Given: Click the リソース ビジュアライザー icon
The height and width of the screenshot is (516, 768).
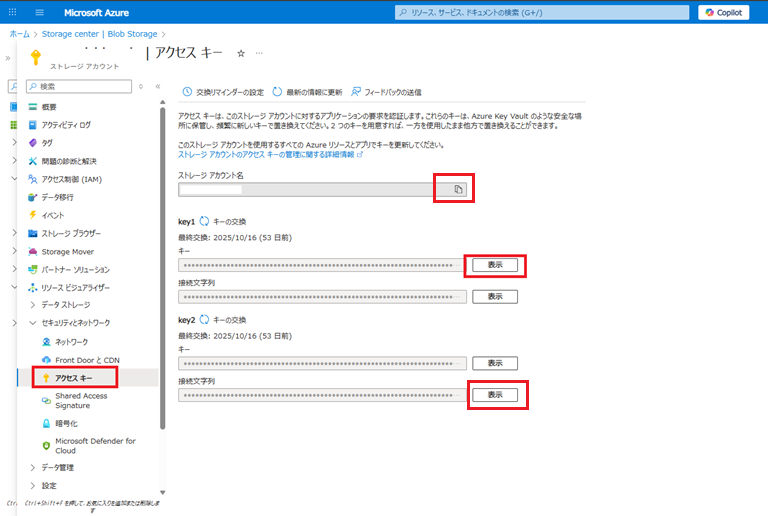Looking at the screenshot, I should click(33, 287).
